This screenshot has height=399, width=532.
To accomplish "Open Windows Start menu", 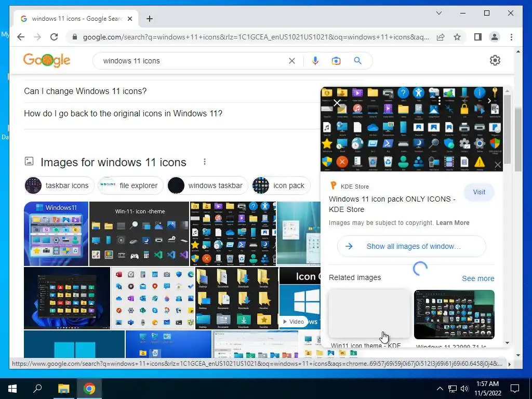I will click(x=12, y=389).
